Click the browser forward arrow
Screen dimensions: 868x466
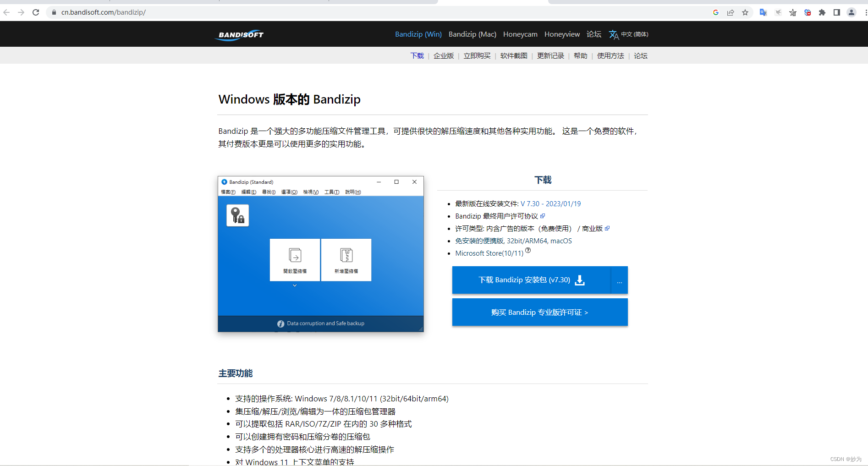21,12
